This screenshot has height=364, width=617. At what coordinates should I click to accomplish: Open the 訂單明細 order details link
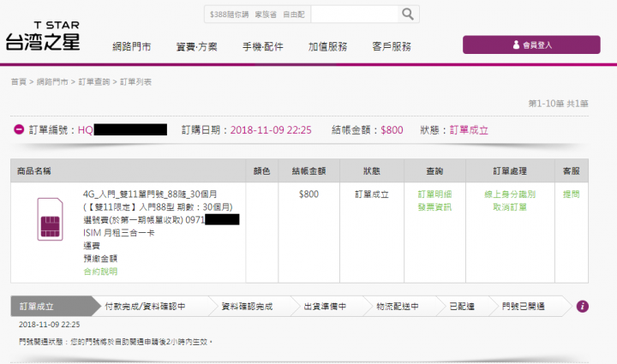(x=434, y=194)
